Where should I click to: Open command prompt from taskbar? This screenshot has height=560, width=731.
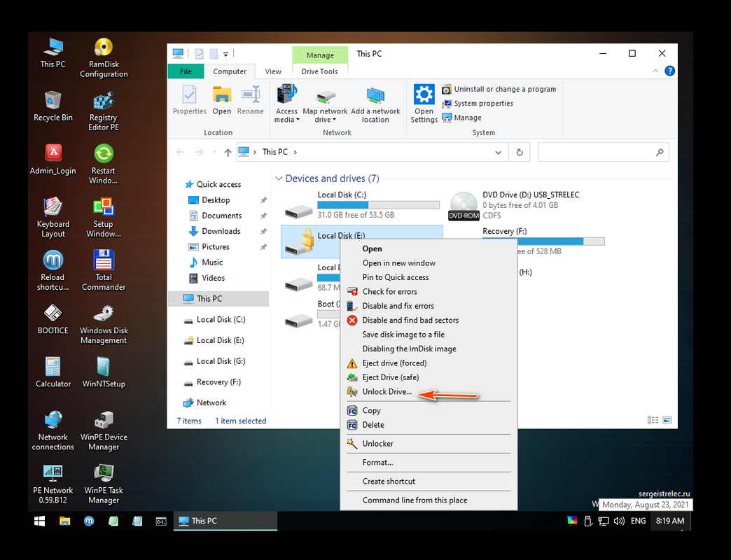point(161,521)
